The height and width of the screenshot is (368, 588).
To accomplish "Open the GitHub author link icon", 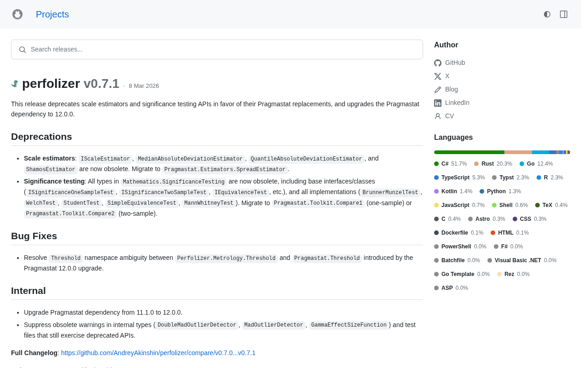I will click(438, 63).
